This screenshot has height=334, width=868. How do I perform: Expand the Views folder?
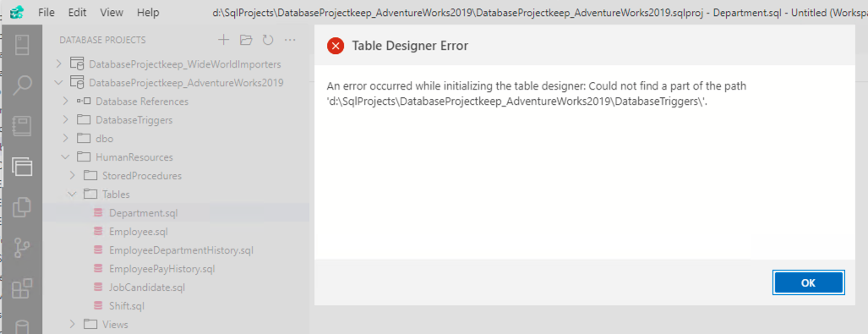(73, 324)
